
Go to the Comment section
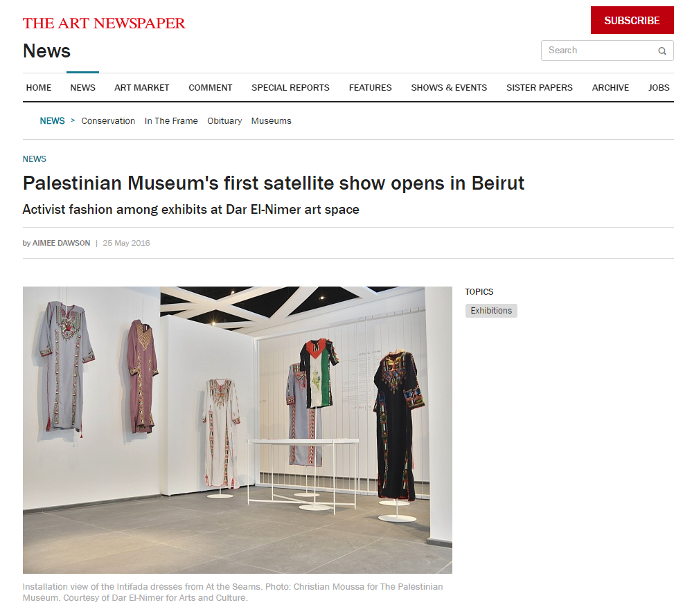[x=210, y=88]
